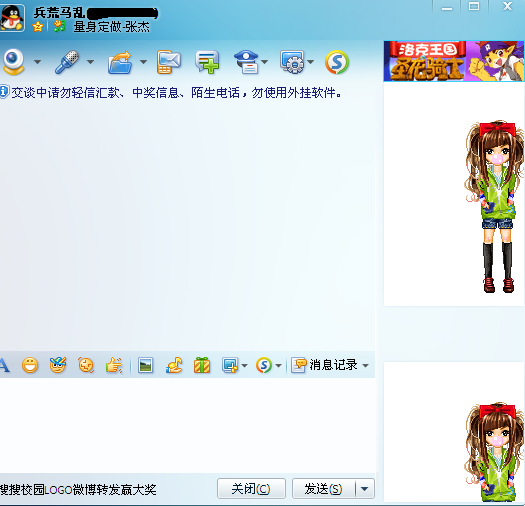Viewport: 525px width, 506px height.
Task: Open 搜搜校园LOGO微博转发赢大奖 link
Action: [x=78, y=490]
